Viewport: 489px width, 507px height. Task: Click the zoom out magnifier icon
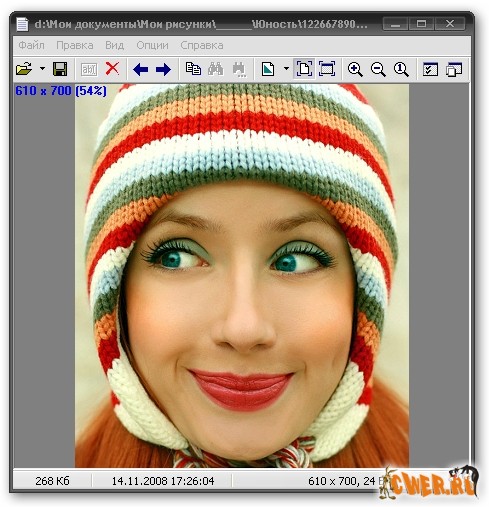[378, 69]
